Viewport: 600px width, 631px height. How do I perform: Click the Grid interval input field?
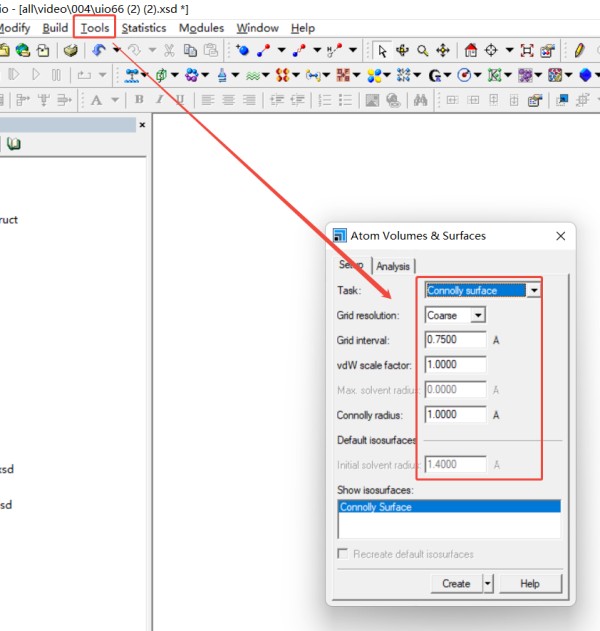pyautogui.click(x=455, y=340)
